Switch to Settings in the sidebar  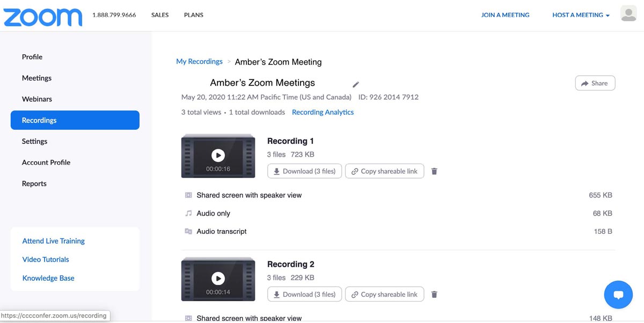[34, 141]
